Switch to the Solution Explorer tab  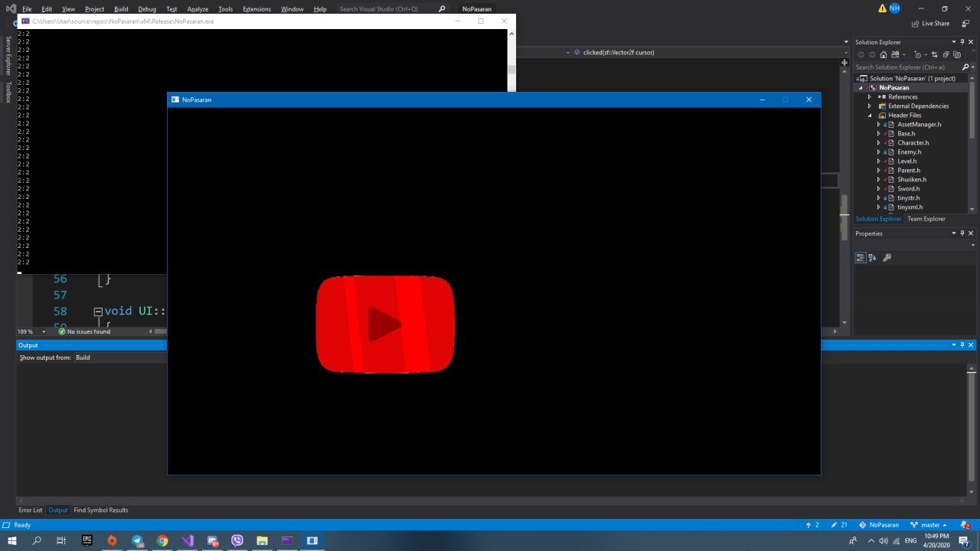click(878, 219)
